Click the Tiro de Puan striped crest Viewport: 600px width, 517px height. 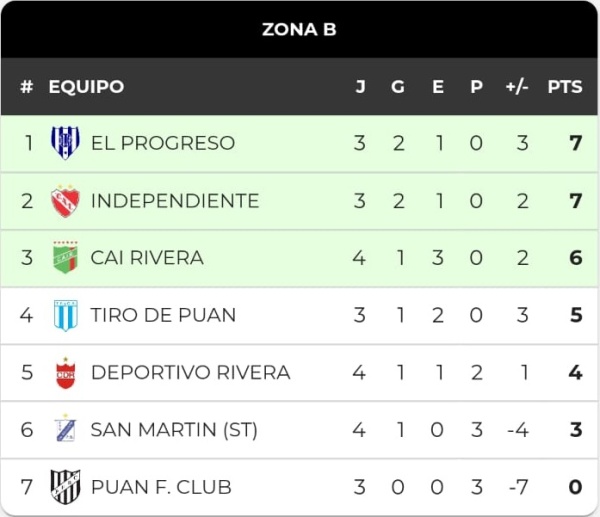pos(65,315)
